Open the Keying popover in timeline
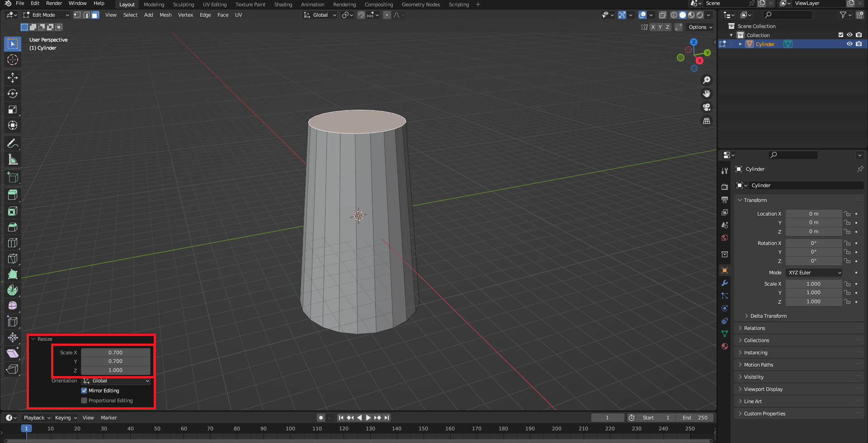This screenshot has height=443, width=868. [66, 418]
